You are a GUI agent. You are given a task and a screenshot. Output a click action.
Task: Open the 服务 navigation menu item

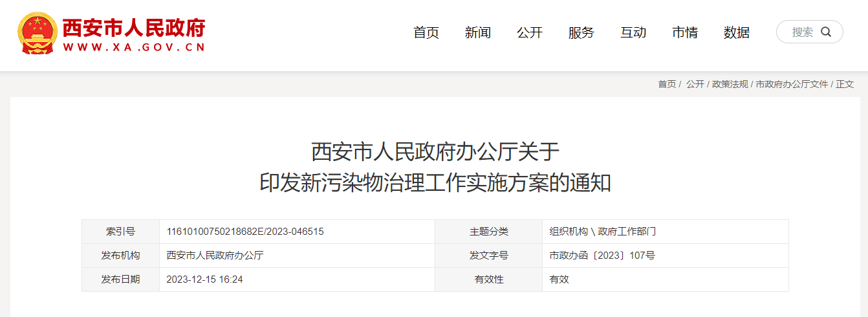pyautogui.click(x=581, y=32)
